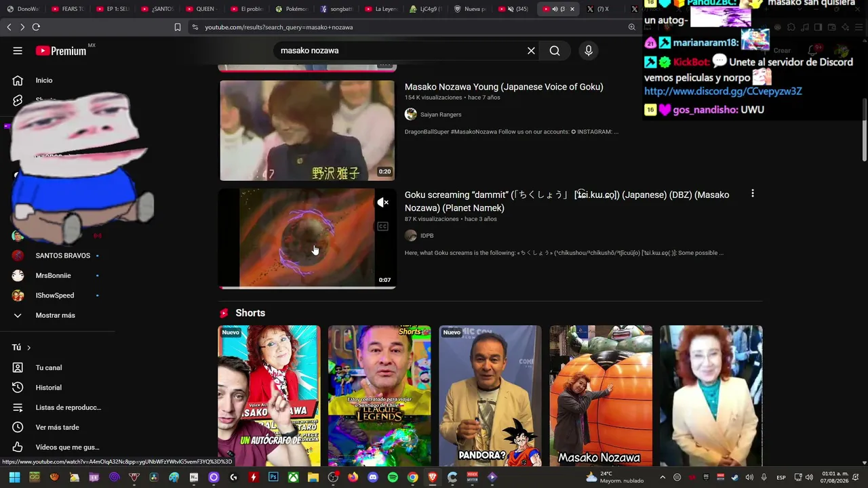
Task: Open the Discord invite link in chat
Action: click(723, 91)
